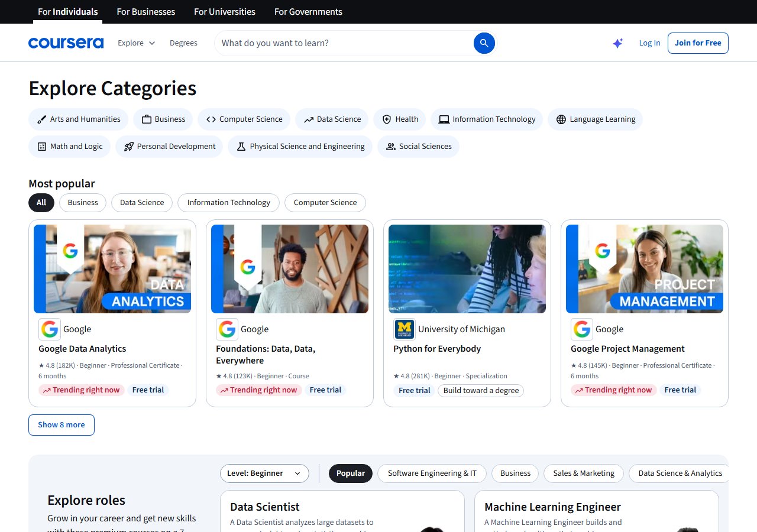Click the Log In link
757x532 pixels.
click(x=649, y=43)
